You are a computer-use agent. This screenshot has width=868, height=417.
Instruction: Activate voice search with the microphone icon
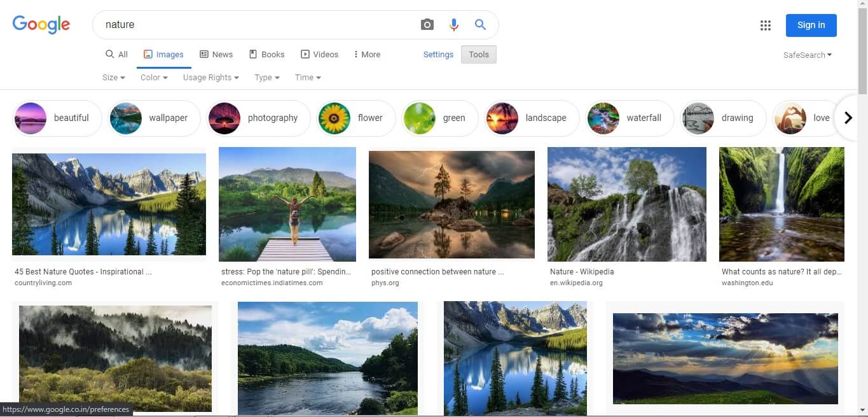point(453,24)
